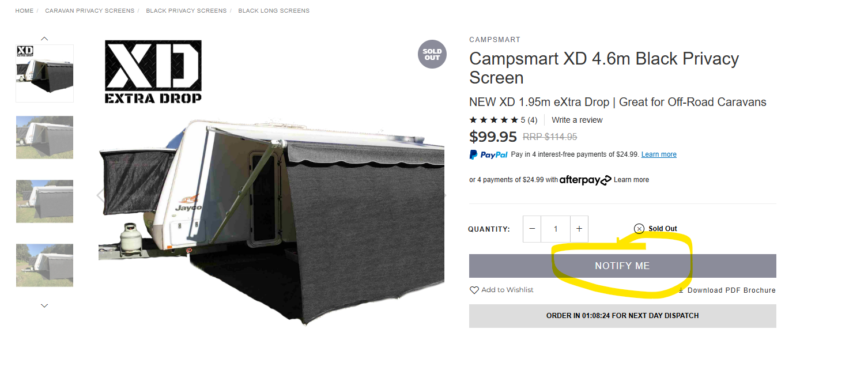Decrease quantity with the minus button
This screenshot has height=378, width=868.
(532, 229)
